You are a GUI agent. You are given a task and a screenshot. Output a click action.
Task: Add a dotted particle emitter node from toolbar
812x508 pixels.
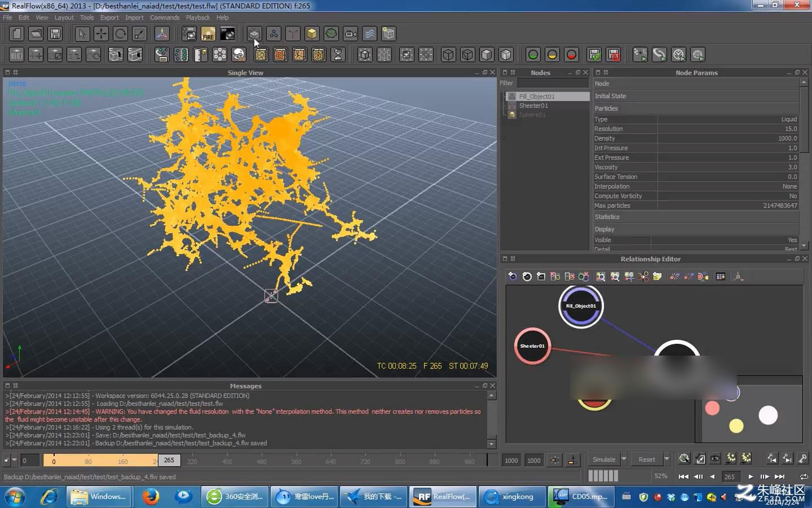point(273,34)
